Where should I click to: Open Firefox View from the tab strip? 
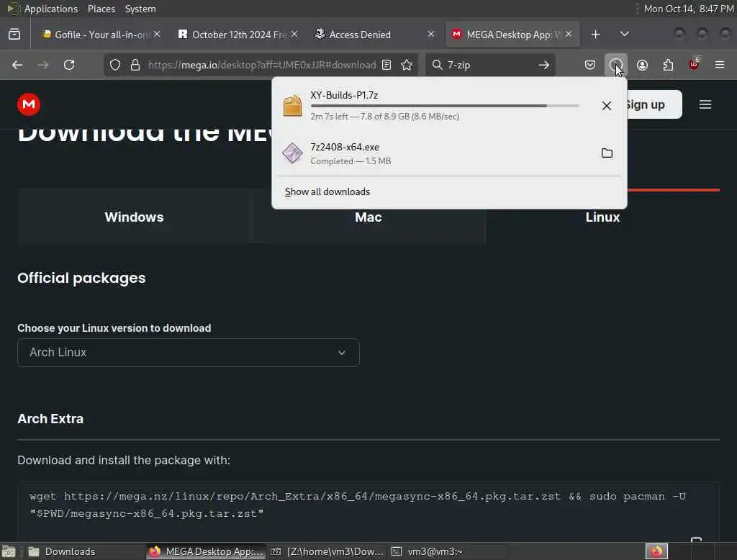pos(14,35)
